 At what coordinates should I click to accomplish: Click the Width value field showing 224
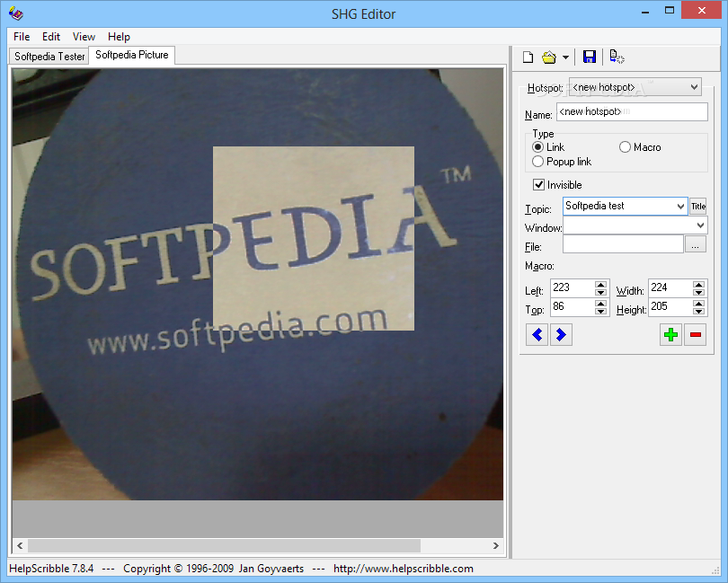point(670,287)
